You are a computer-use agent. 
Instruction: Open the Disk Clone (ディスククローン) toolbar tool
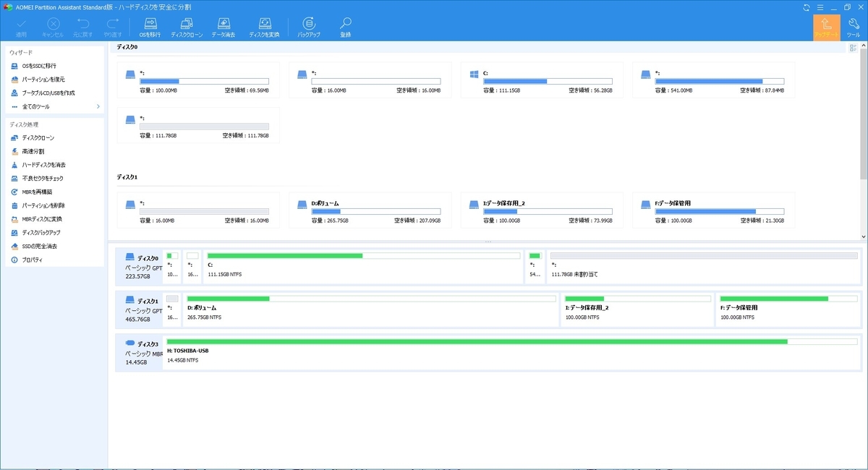pos(187,27)
